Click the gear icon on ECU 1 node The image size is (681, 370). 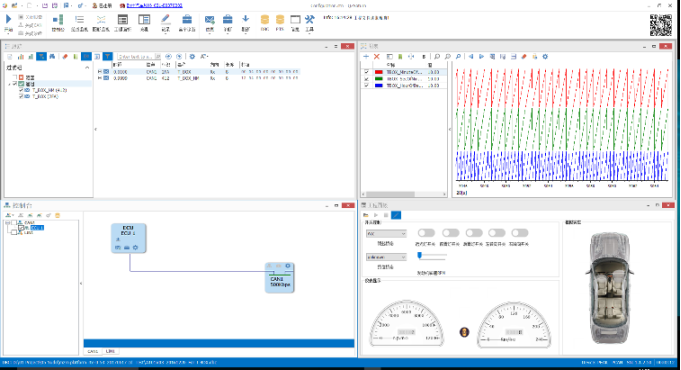[x=136, y=248]
